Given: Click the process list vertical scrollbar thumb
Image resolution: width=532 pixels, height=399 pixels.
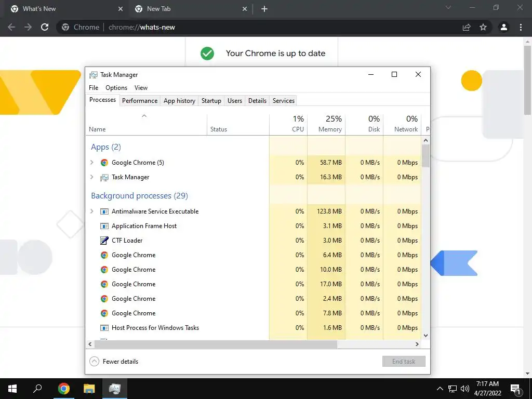Looking at the screenshot, I should 426,156.
